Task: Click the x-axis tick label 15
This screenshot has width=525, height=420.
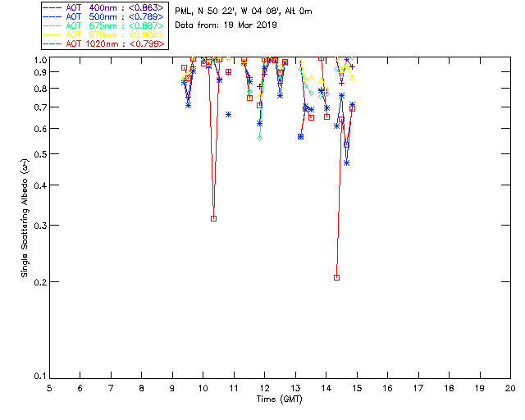Action: 357,388
